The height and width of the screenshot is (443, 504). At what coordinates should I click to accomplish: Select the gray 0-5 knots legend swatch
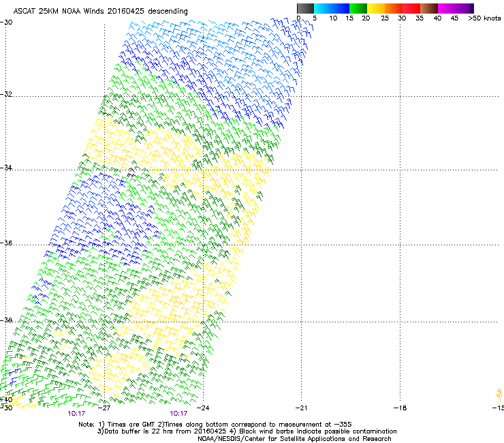pos(305,8)
